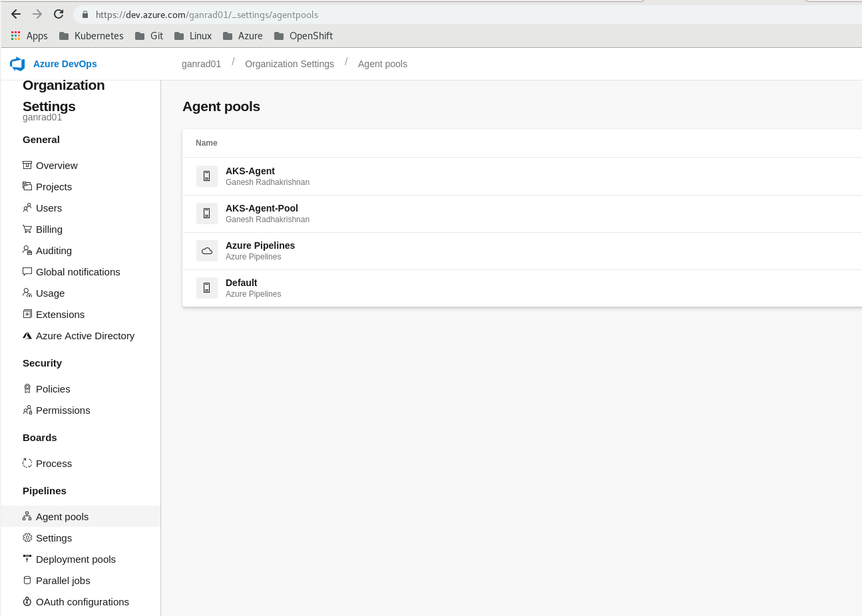862x616 pixels.
Task: Reload the page with the refresh icon
Action: (59, 14)
